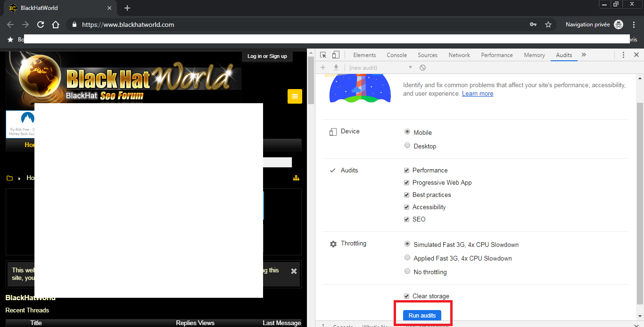Click the Run audits button
This screenshot has height=327, width=644.
point(422,315)
